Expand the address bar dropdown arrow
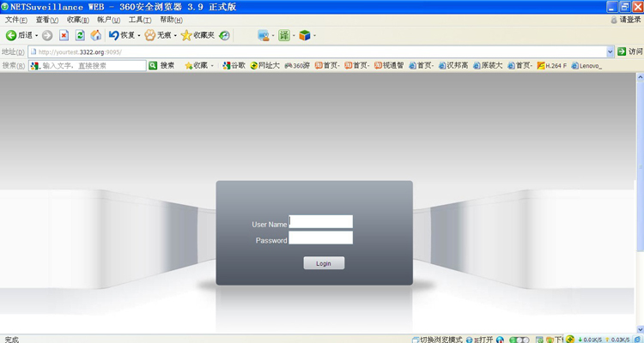Viewport: 644px width, 343px height. 611,51
